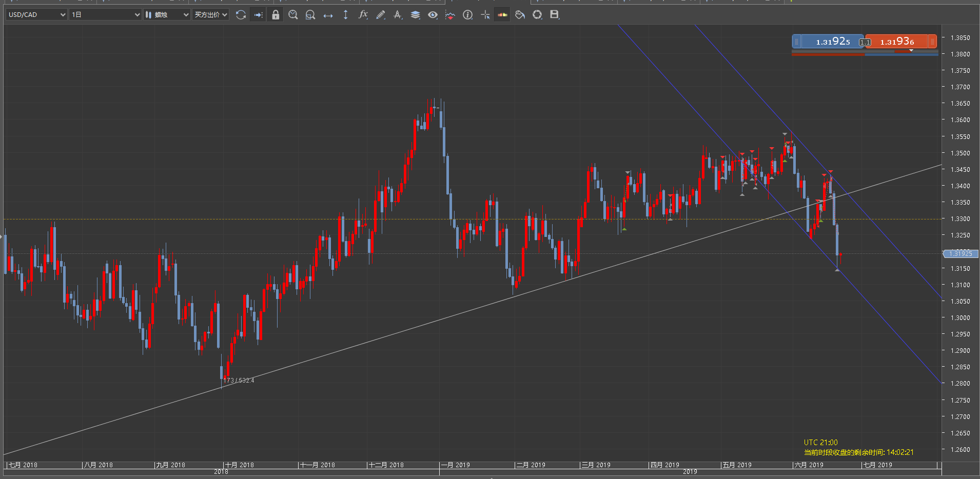The height and width of the screenshot is (479, 980).
Task: Toggle the orange bar toolbar button
Action: point(503,15)
